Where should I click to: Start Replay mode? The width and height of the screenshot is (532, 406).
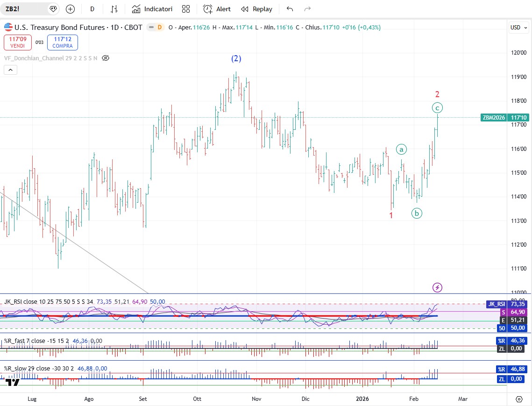coord(257,9)
